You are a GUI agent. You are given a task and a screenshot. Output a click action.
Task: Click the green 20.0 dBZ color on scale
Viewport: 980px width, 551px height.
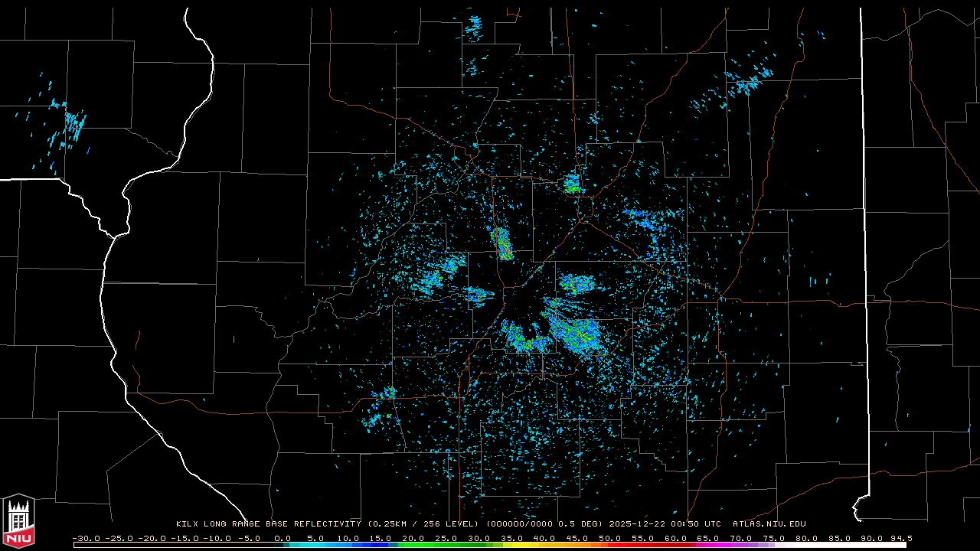tap(413, 545)
